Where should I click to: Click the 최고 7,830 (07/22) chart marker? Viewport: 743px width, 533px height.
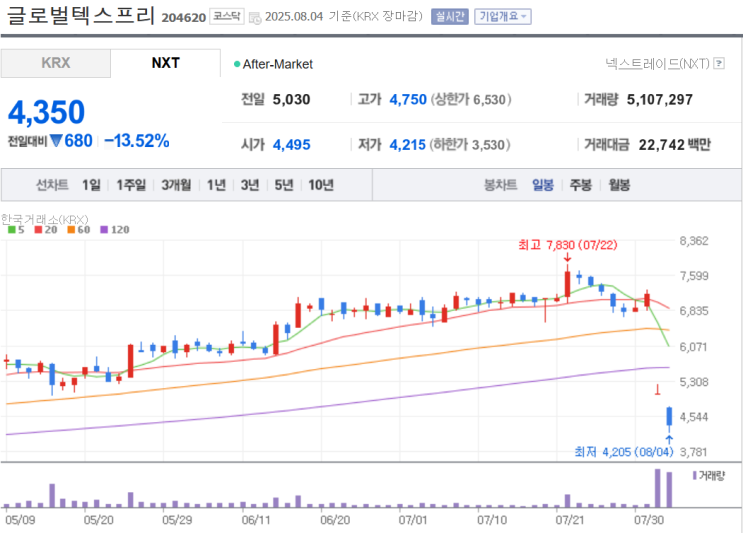point(567,245)
